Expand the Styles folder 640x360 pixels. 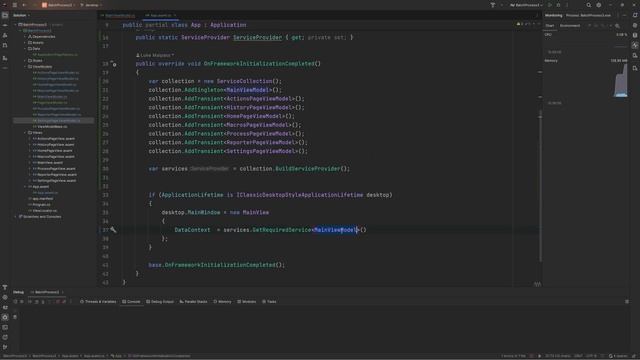pyautogui.click(x=25, y=60)
